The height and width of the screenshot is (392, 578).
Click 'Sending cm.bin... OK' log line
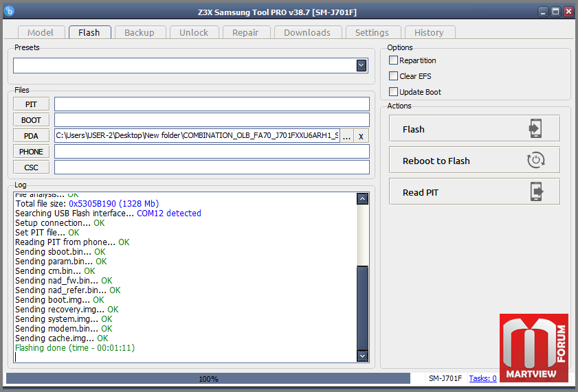pyautogui.click(x=55, y=271)
